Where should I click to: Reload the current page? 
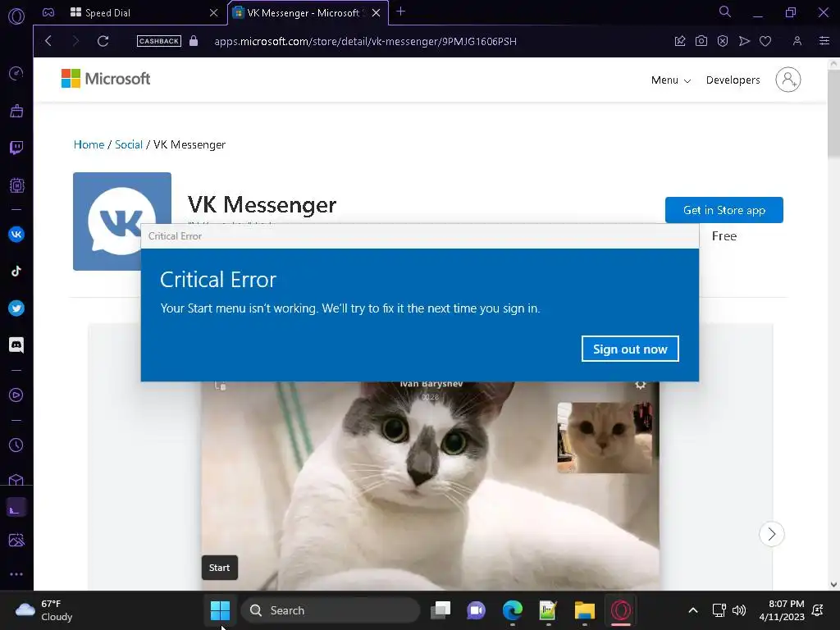103,41
